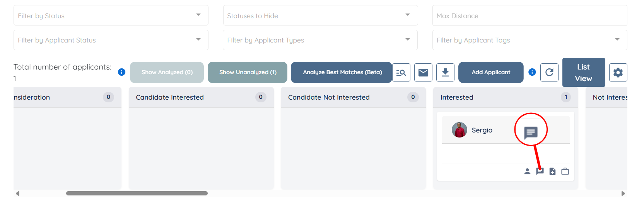
Task: Click the download icon button
Action: [445, 73]
